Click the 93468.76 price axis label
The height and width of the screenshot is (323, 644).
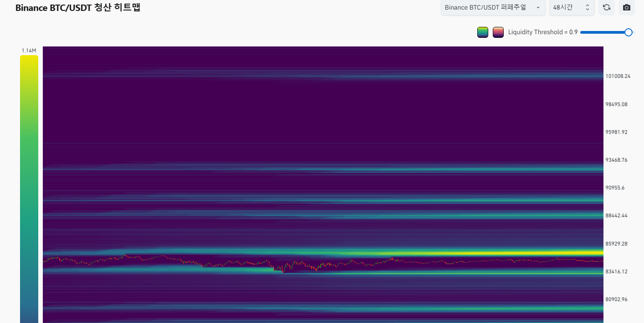[617, 160]
